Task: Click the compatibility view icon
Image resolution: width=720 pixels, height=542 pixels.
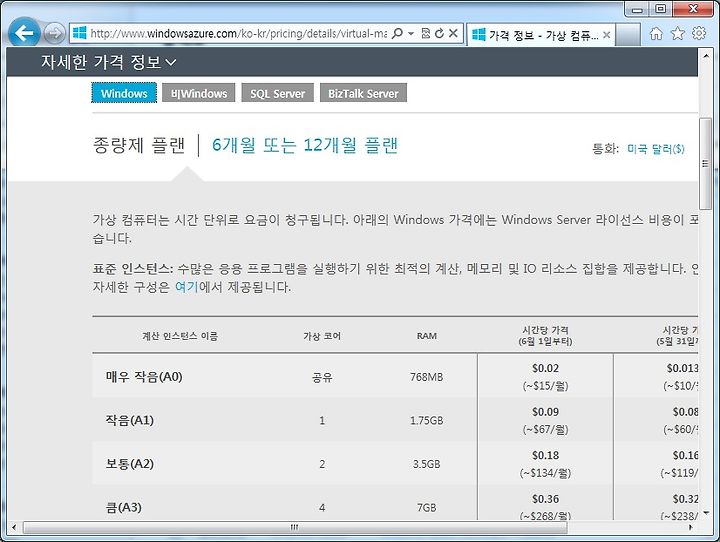Action: click(426, 33)
